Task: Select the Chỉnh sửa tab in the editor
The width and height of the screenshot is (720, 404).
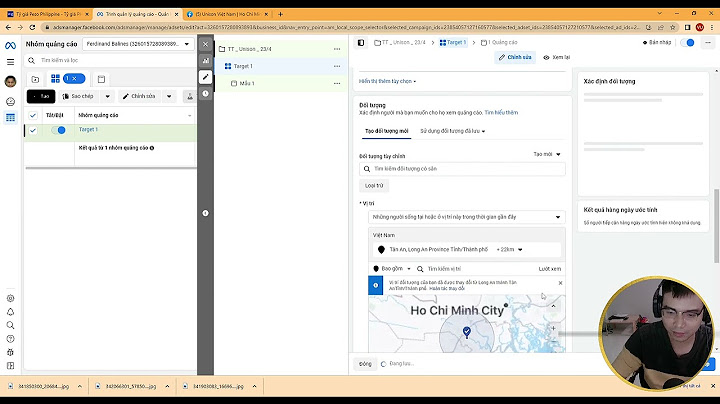Action: tap(515, 57)
